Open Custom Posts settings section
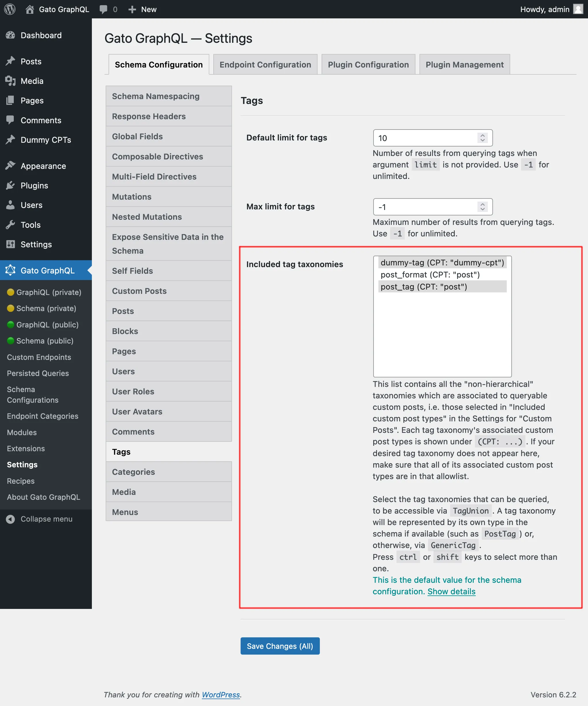The width and height of the screenshot is (588, 706). (x=169, y=291)
